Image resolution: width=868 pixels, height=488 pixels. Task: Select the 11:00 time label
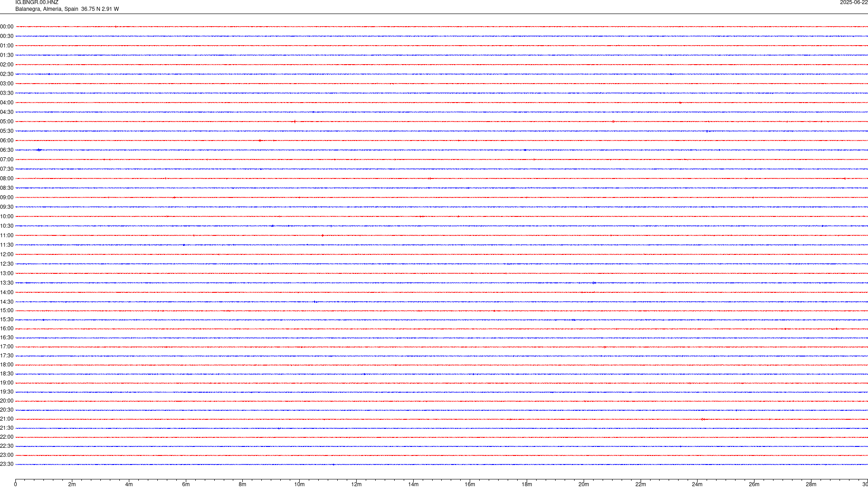(x=7, y=235)
